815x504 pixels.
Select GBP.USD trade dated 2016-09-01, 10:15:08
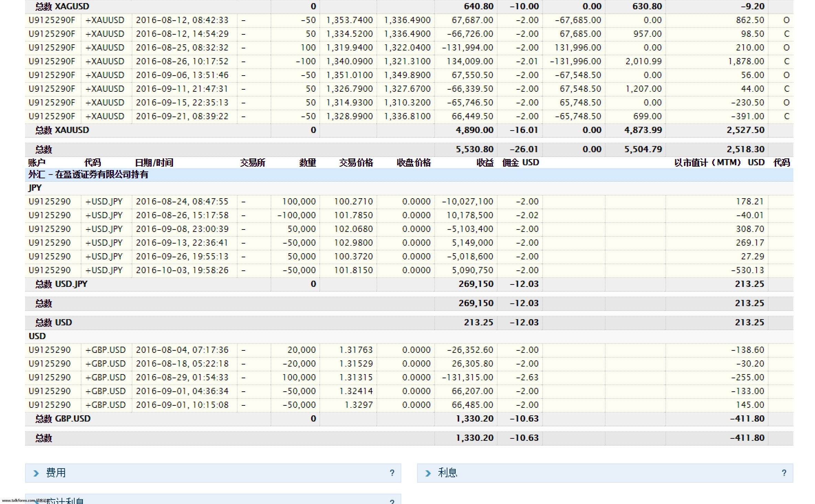click(x=409, y=405)
